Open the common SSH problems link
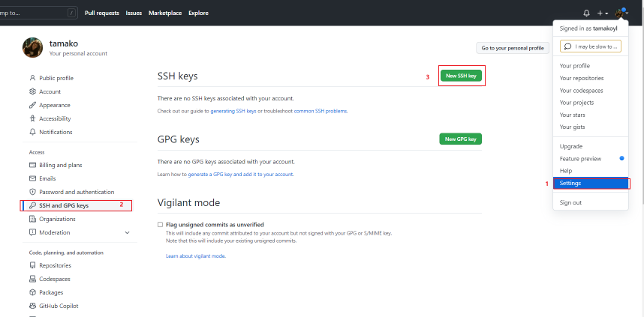Viewport: 644px width, 317px height. 320,111
